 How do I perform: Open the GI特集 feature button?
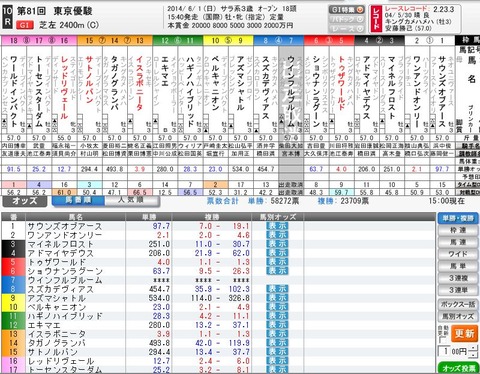pyautogui.click(x=347, y=10)
